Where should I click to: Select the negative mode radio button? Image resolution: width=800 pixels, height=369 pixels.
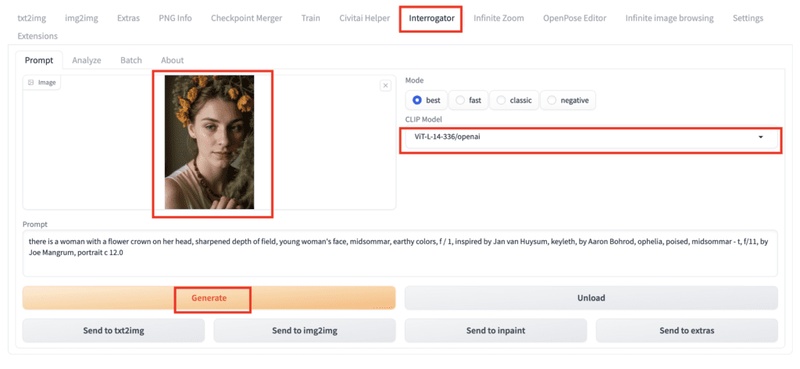pyautogui.click(x=551, y=101)
